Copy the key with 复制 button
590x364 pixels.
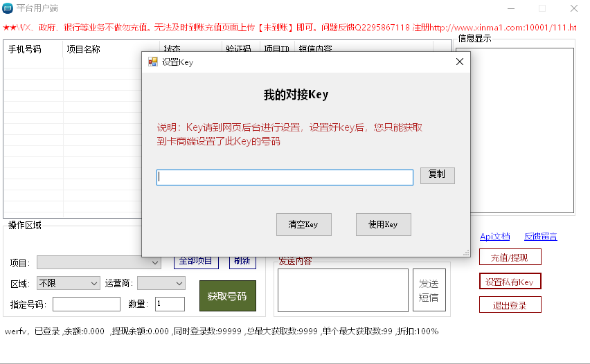[x=437, y=176]
